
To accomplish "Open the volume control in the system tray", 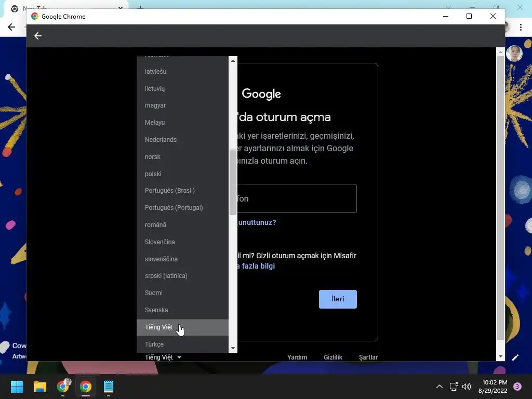I will (467, 387).
